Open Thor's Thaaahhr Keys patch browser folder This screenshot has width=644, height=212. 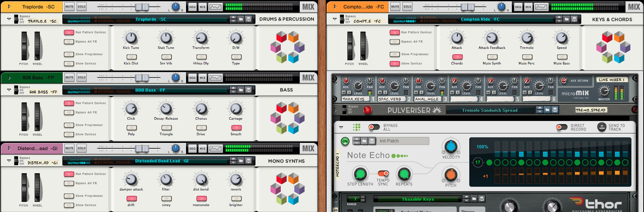click(x=474, y=199)
